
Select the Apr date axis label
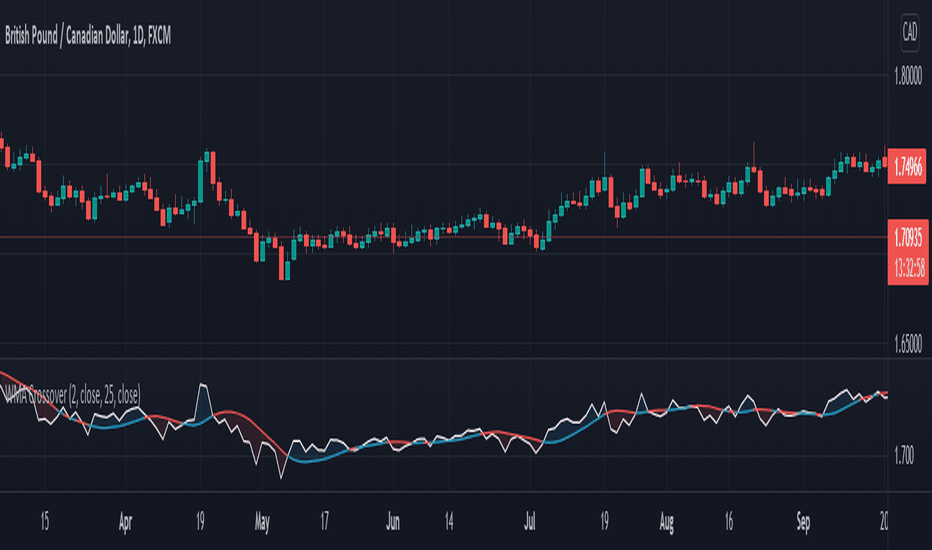125,522
